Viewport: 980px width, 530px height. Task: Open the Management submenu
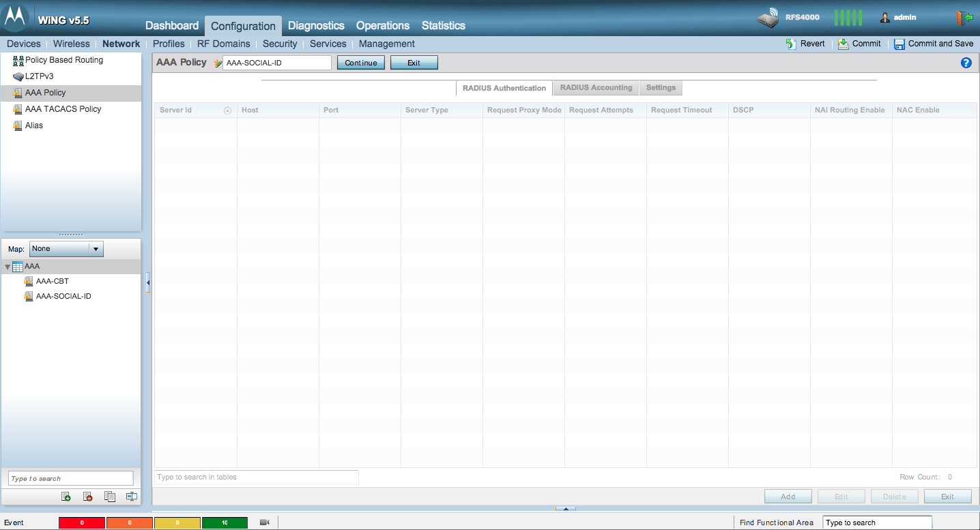click(387, 44)
